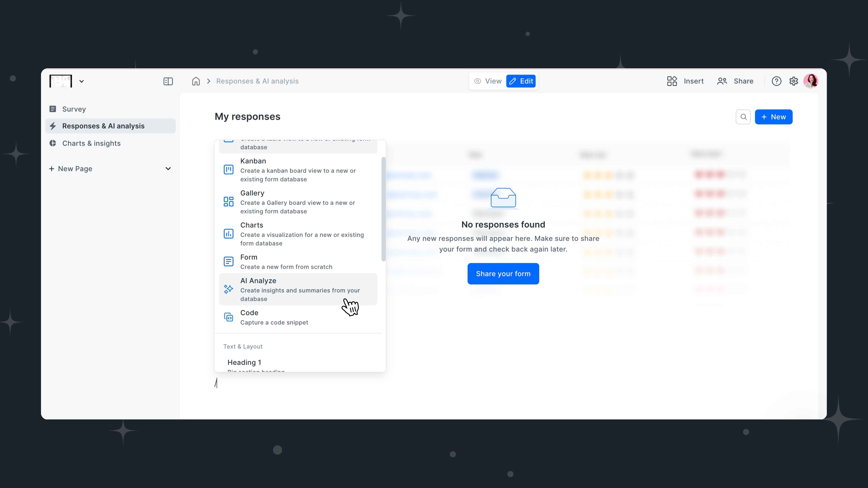Click Responses & AI analysis breadcrumb
This screenshot has width=868, height=488.
click(257, 81)
